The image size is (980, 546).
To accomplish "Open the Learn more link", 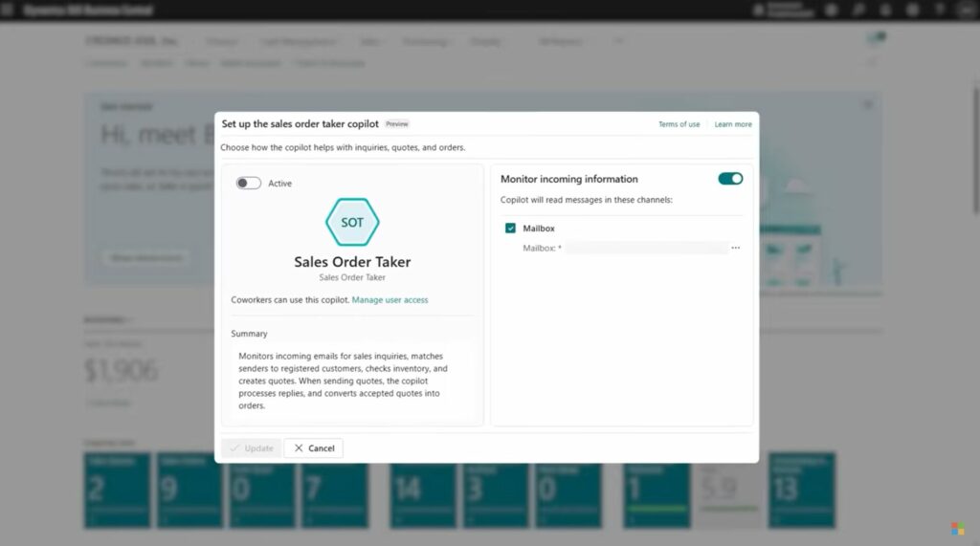I will pos(733,124).
